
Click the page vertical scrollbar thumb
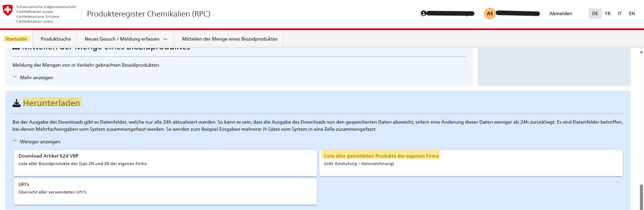[641, 196]
